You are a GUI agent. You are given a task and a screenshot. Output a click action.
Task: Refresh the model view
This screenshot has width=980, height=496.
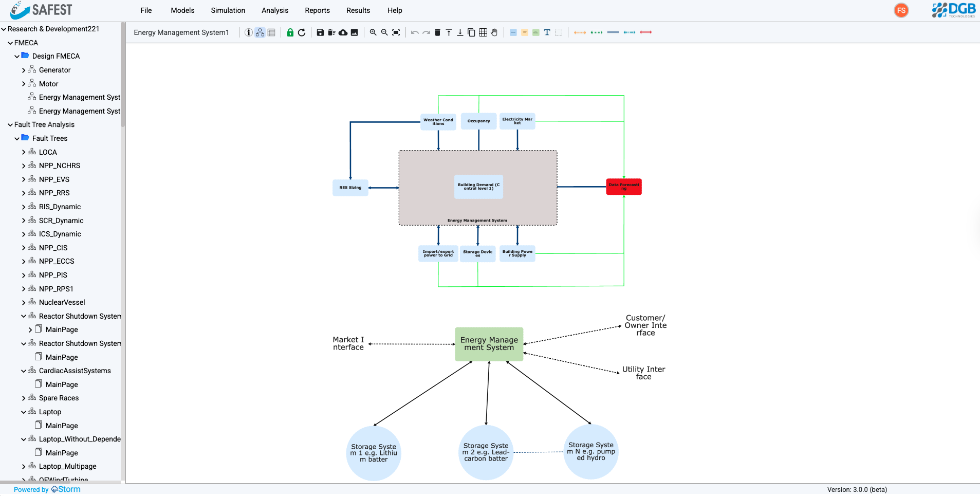point(302,32)
